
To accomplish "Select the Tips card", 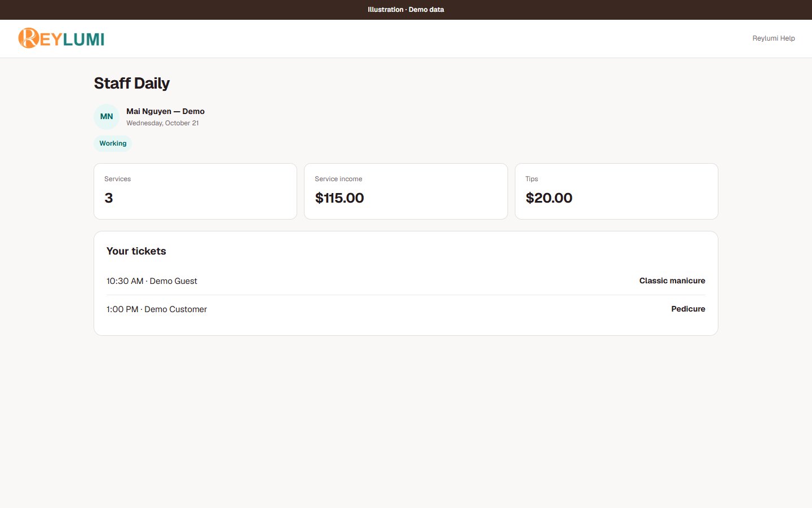I will click(x=616, y=191).
